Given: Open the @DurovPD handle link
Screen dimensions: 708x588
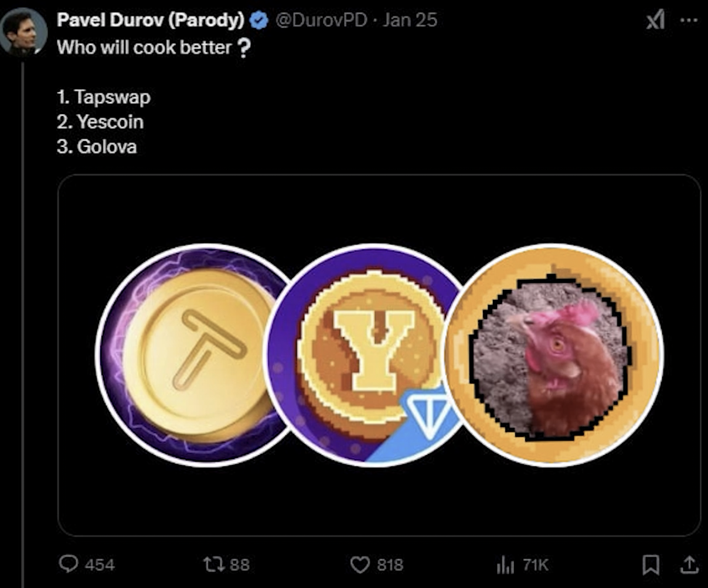Looking at the screenshot, I should [x=321, y=20].
